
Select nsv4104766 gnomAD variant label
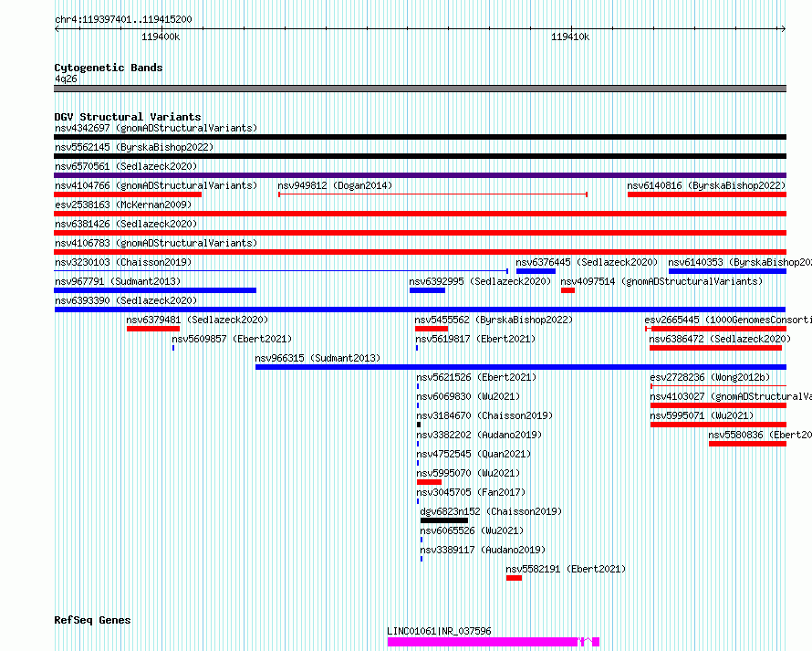[156, 185]
